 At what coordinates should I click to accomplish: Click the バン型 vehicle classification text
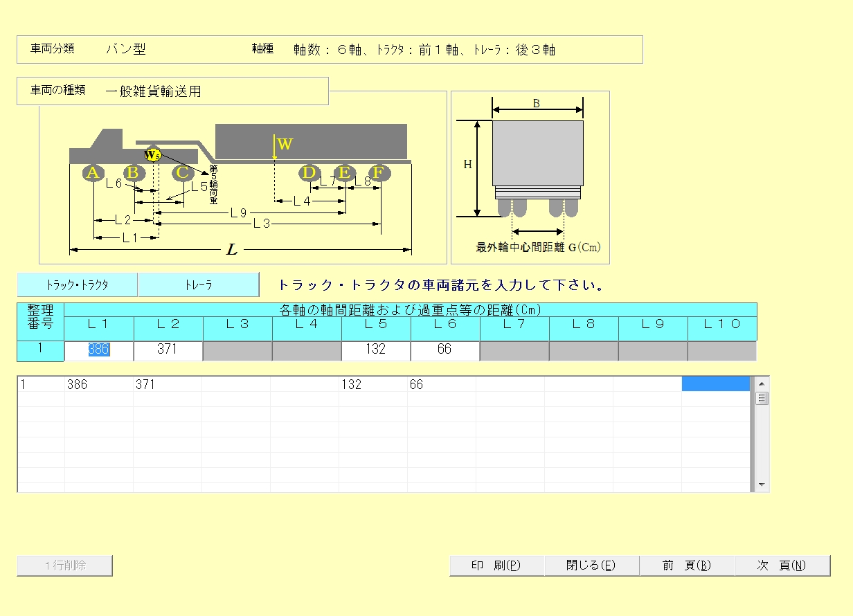[125, 49]
